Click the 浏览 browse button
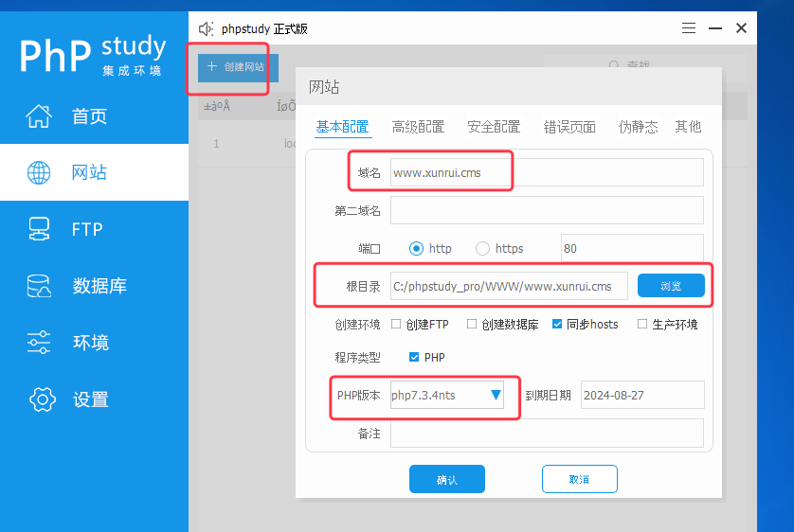The width and height of the screenshot is (794, 532). 671,286
